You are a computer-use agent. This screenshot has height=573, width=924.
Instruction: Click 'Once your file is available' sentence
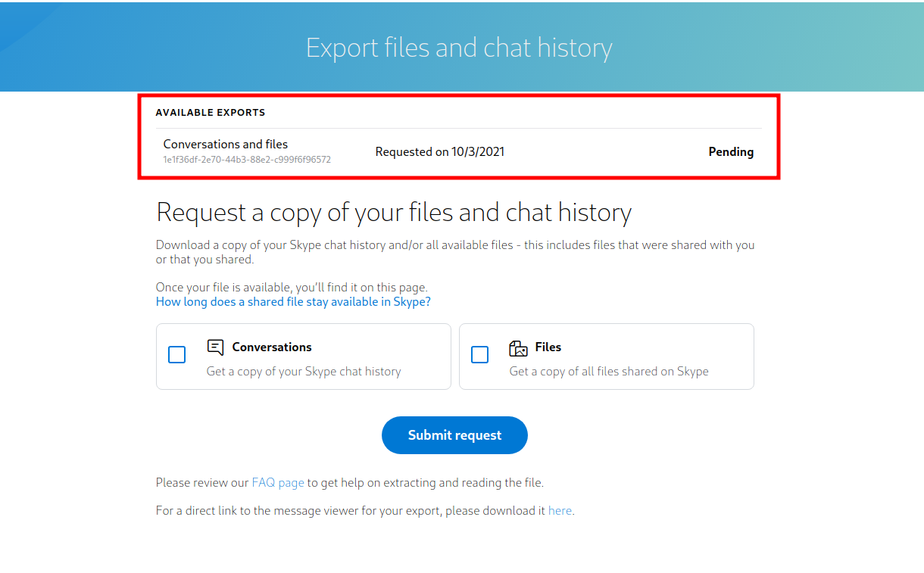pyautogui.click(x=292, y=288)
